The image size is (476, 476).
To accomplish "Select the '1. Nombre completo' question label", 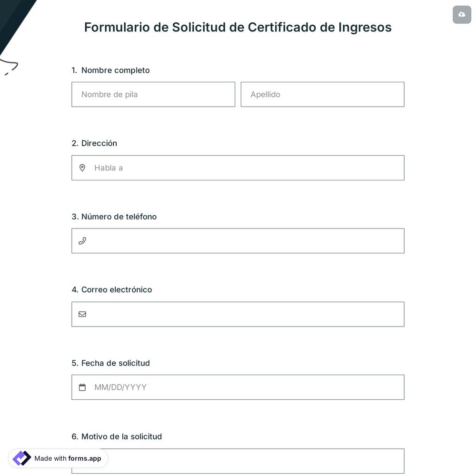I will point(110,70).
